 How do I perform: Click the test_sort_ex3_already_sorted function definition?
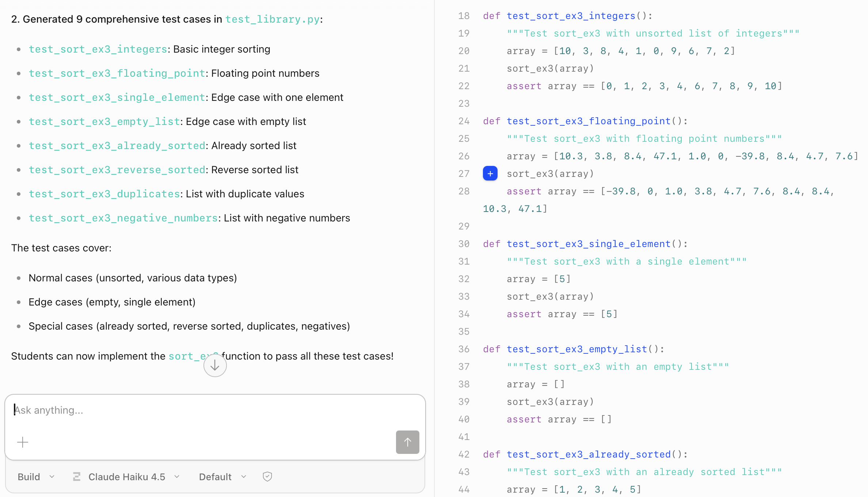[x=588, y=454]
